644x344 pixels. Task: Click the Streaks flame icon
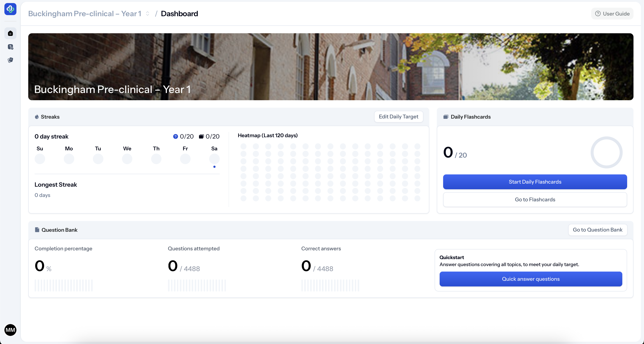pos(37,117)
